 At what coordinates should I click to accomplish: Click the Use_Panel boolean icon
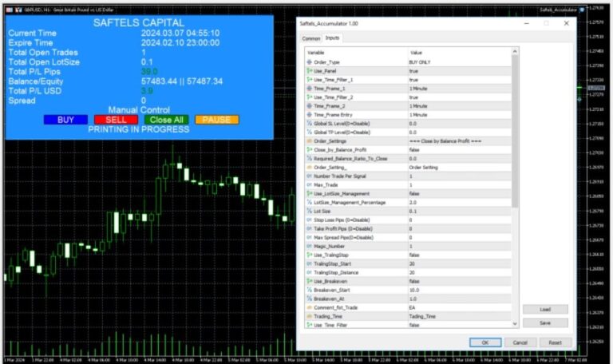pyautogui.click(x=310, y=70)
